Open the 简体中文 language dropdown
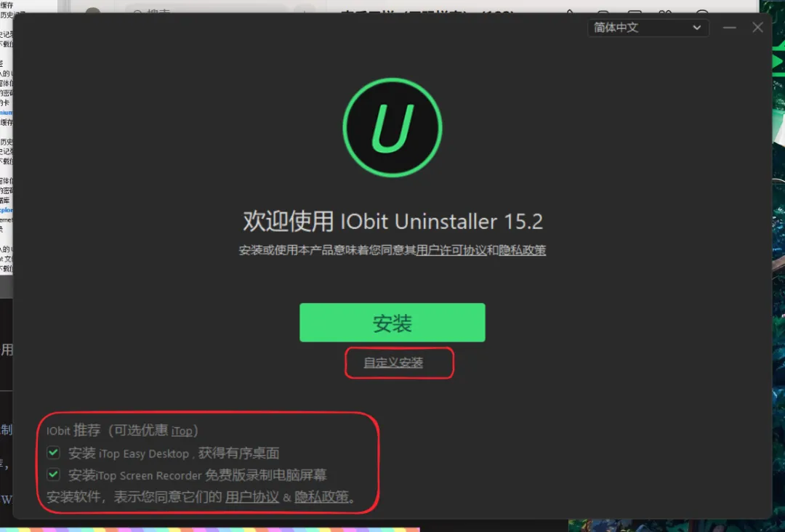The height and width of the screenshot is (532, 785). click(x=648, y=28)
